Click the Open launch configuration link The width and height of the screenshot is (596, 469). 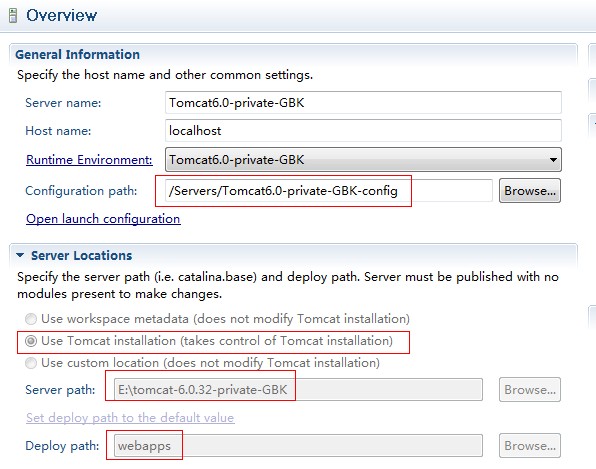coord(103,219)
